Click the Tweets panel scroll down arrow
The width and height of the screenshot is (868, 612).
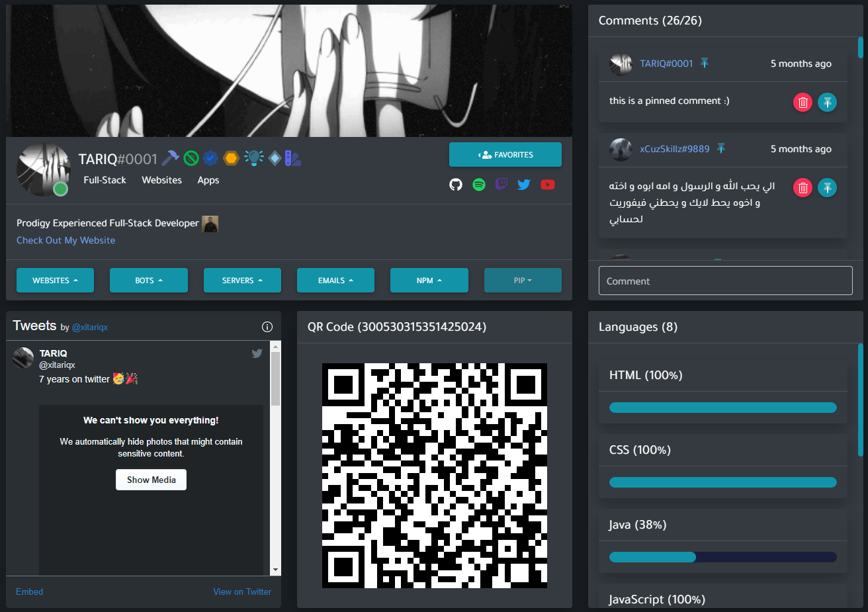[x=276, y=570]
